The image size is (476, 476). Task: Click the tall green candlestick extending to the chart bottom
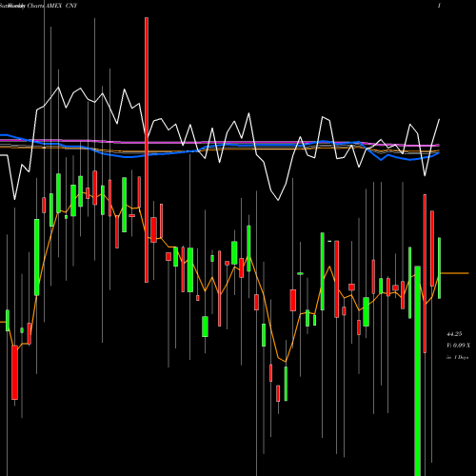click(418, 370)
